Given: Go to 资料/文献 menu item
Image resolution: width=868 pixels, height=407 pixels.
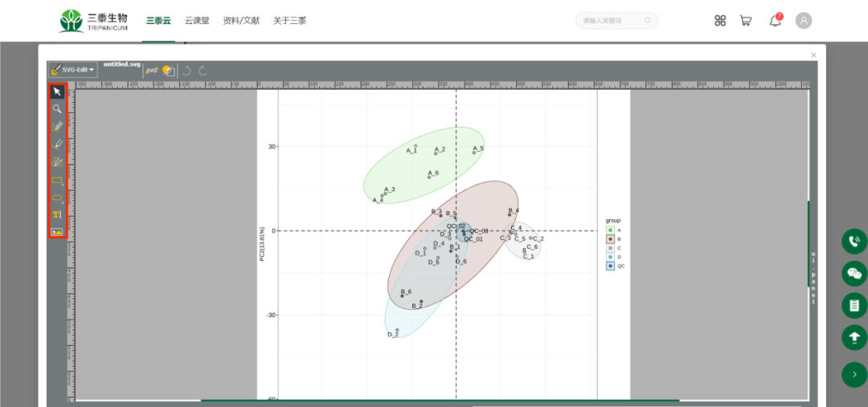Looking at the screenshot, I should coord(241,21).
